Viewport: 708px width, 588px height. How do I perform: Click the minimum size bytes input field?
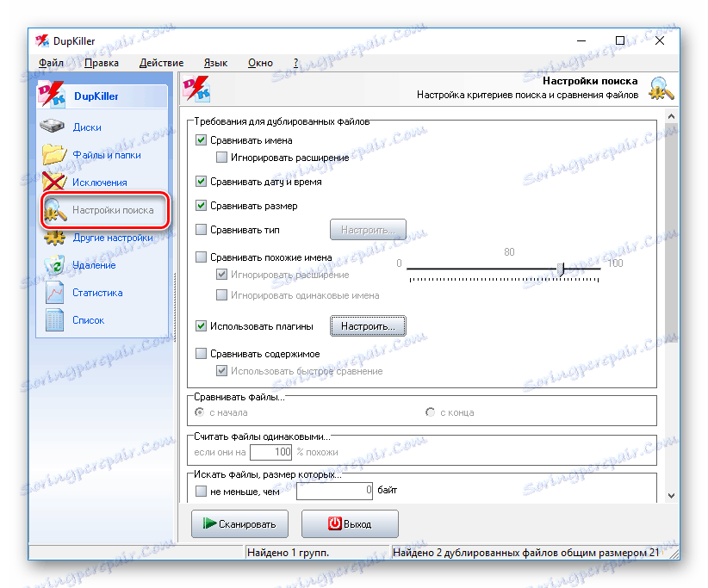[x=334, y=490]
